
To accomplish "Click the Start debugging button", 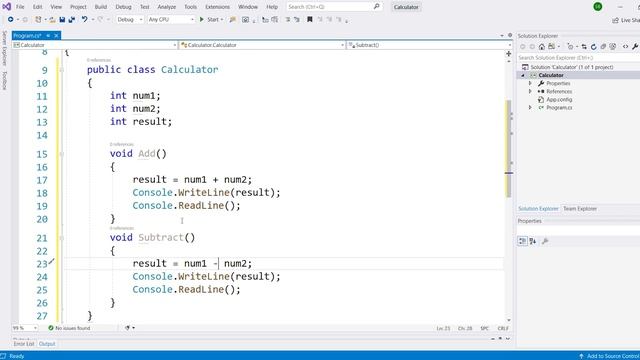I will click(209, 19).
